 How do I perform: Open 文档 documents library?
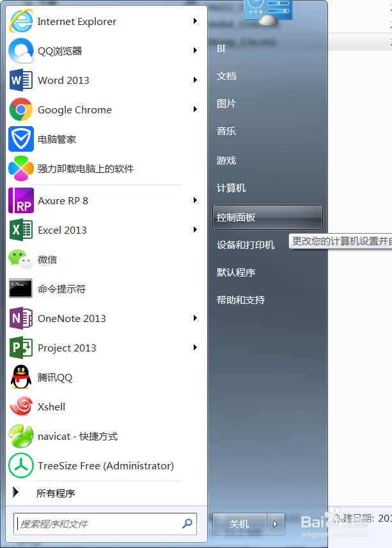coord(226,76)
